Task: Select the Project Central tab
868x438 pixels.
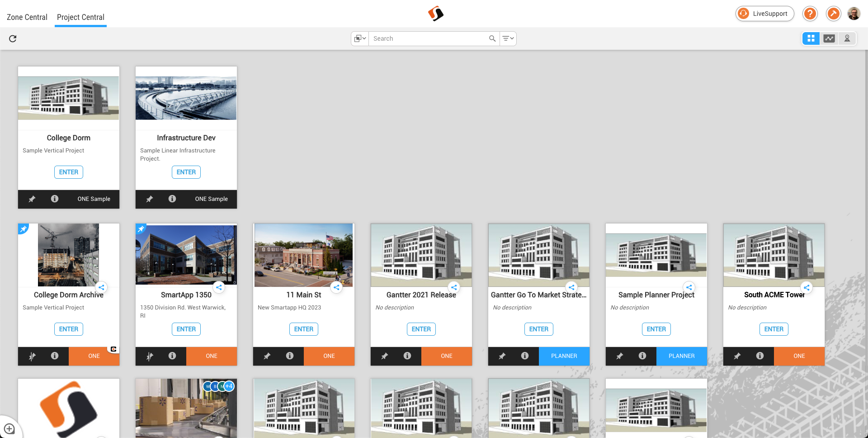Action: pyautogui.click(x=80, y=17)
